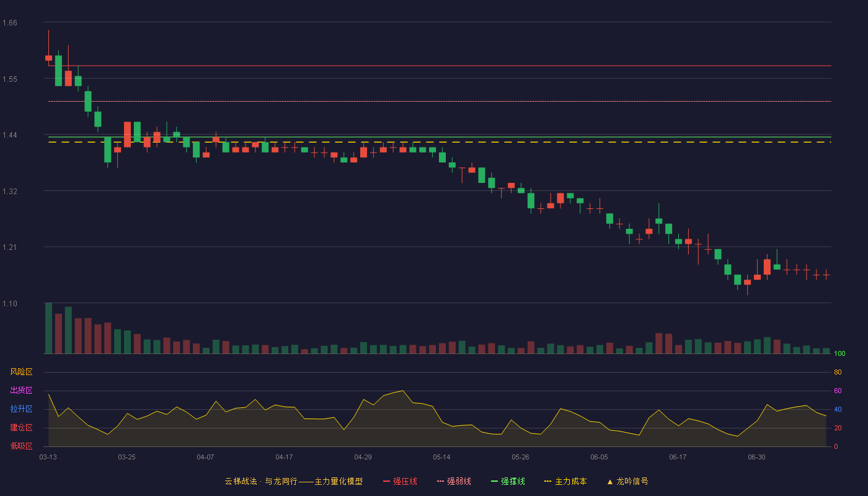
Task: Toggle the 强撑线 legend entry
Action: click(x=508, y=481)
